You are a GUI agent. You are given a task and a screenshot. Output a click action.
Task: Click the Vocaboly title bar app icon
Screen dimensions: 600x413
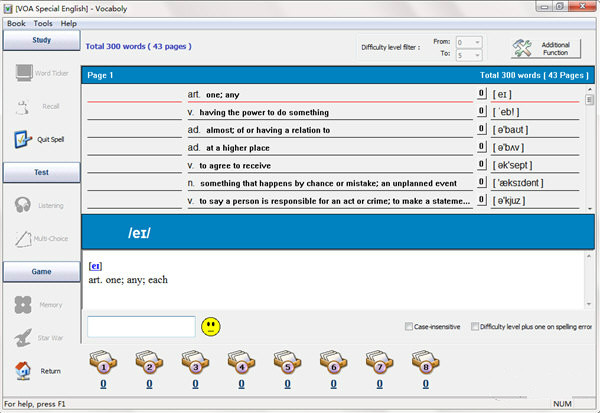tap(8, 8)
